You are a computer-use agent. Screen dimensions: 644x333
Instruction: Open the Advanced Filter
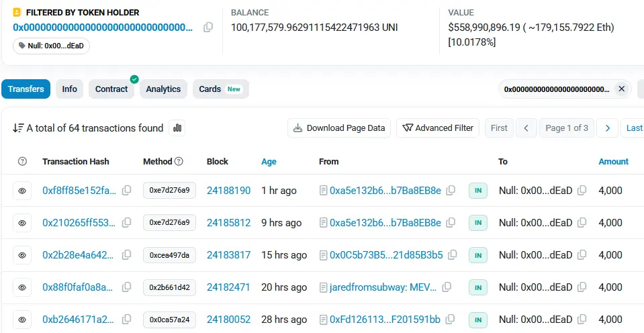pyautogui.click(x=438, y=128)
